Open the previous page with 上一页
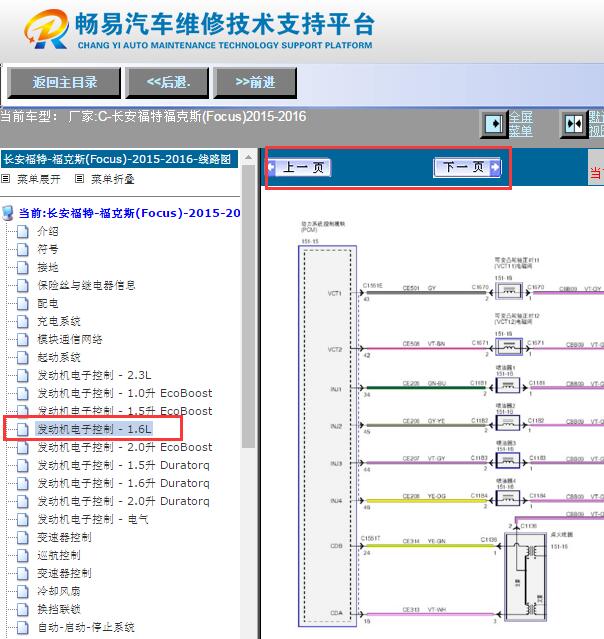The height and width of the screenshot is (639, 604). tap(299, 167)
